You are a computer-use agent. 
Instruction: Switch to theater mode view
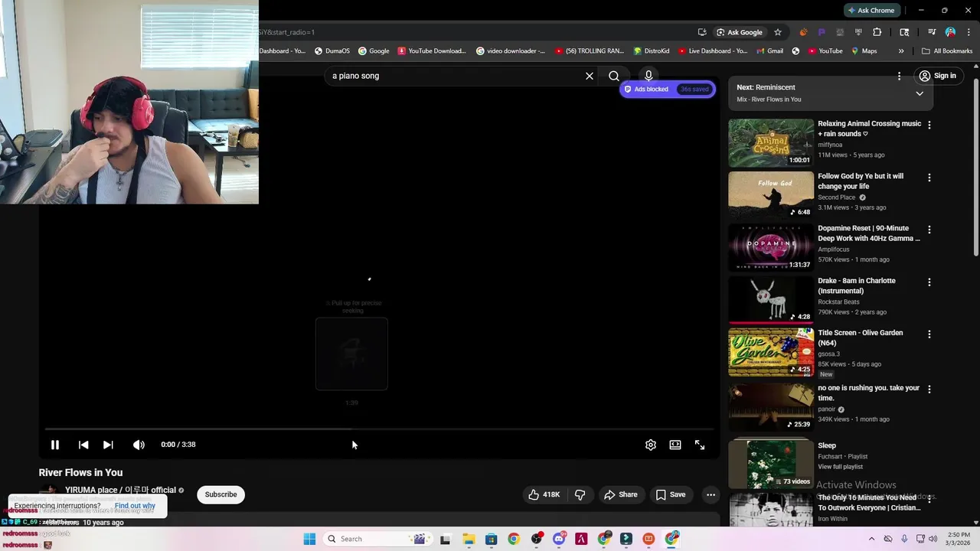pyautogui.click(x=675, y=445)
